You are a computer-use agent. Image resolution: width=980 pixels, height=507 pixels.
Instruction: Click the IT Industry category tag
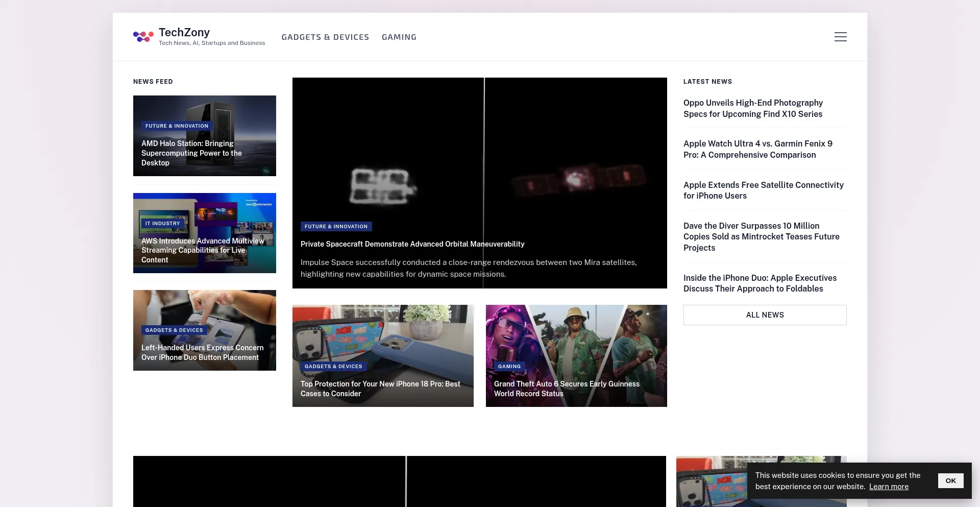162,223
